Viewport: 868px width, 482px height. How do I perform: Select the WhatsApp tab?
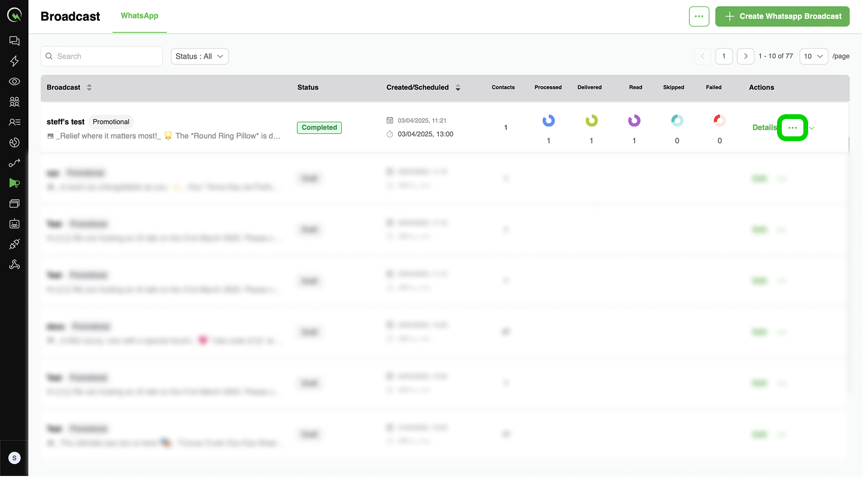coord(139,16)
